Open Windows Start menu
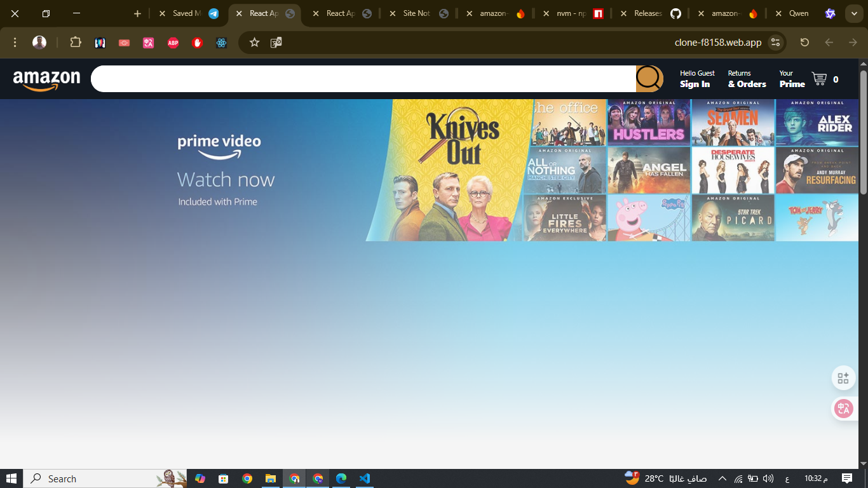The width and height of the screenshot is (868, 488). [x=11, y=478]
